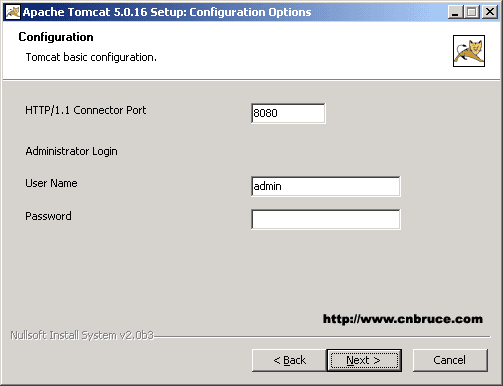Focus the empty Password field

click(x=326, y=219)
